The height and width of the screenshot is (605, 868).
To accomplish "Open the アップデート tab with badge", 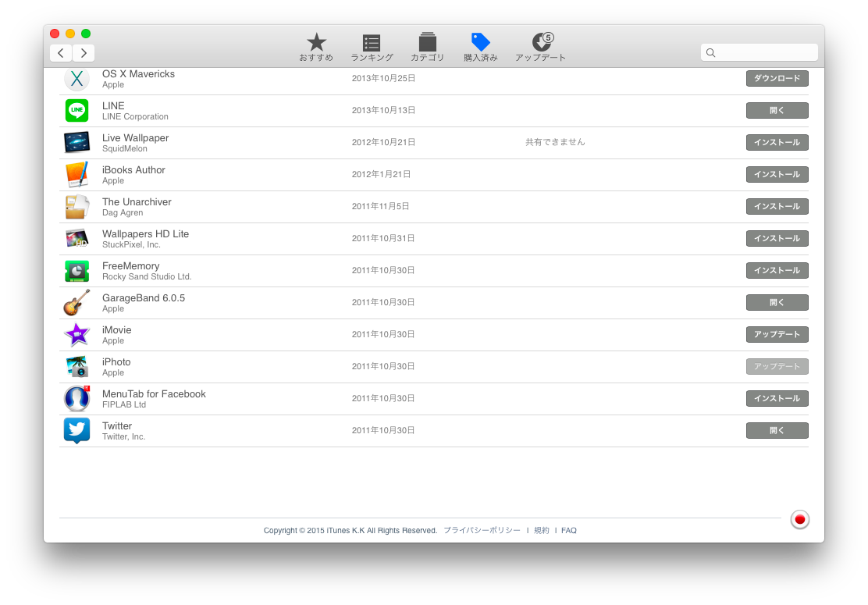I will pos(540,47).
